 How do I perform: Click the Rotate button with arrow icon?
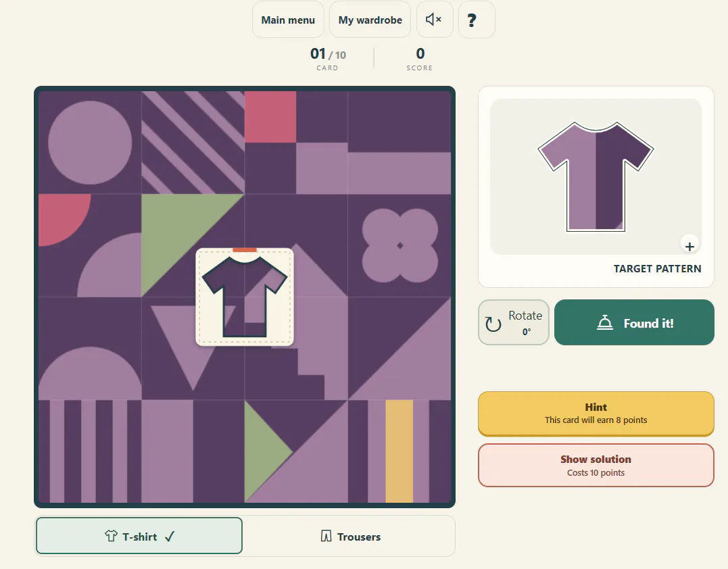[514, 322]
